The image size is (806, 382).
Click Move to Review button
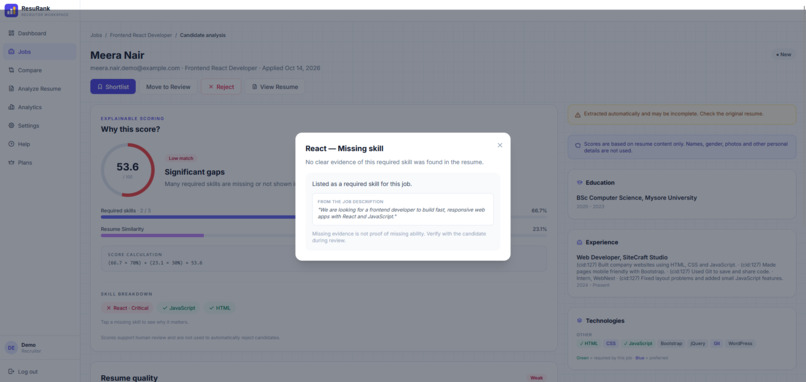(168, 87)
